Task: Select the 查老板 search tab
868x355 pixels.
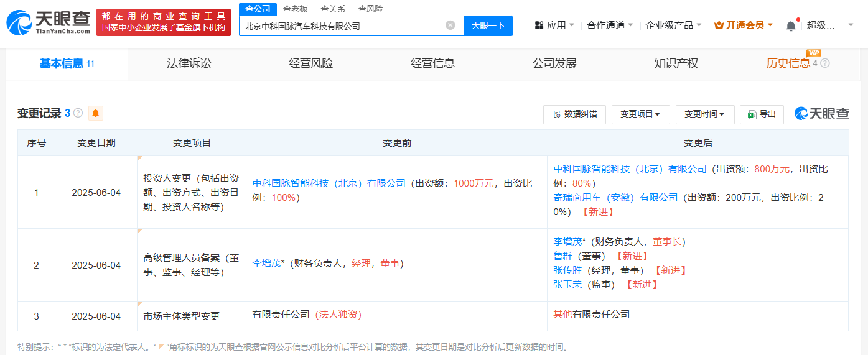Action: pos(295,9)
